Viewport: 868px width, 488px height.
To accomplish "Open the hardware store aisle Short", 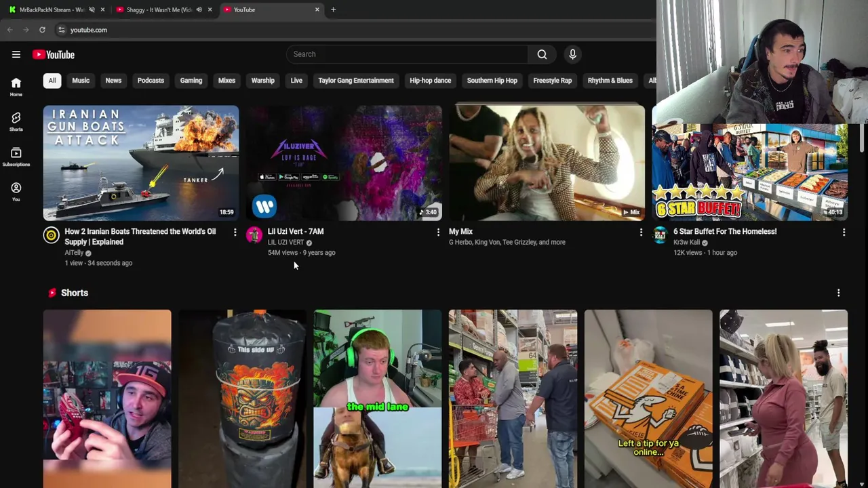I will [513, 399].
